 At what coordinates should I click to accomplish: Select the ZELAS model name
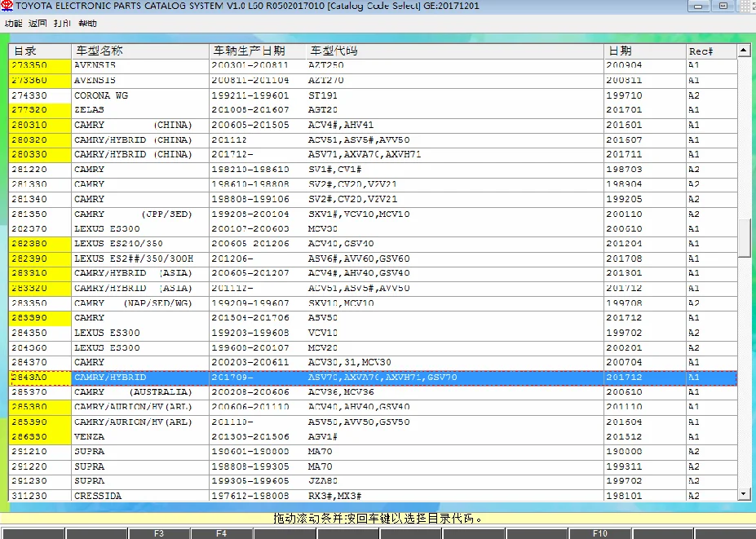[89, 110]
